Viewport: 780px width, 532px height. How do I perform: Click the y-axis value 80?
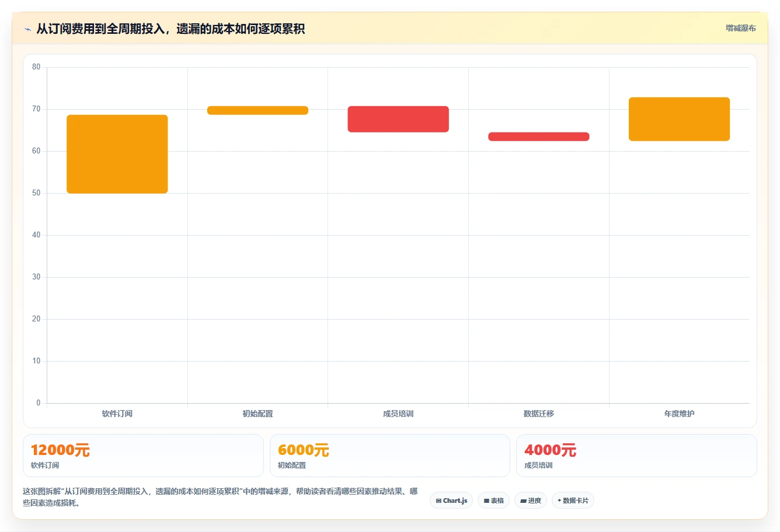[36, 67]
